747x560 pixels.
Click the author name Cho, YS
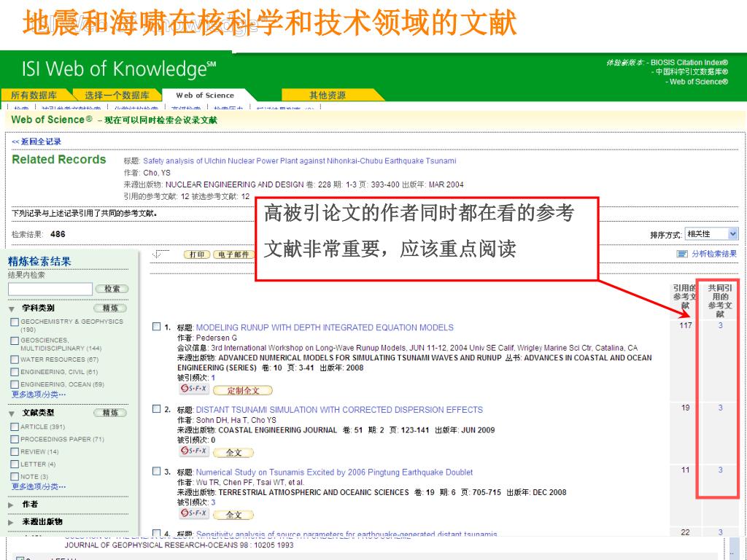pos(157,173)
